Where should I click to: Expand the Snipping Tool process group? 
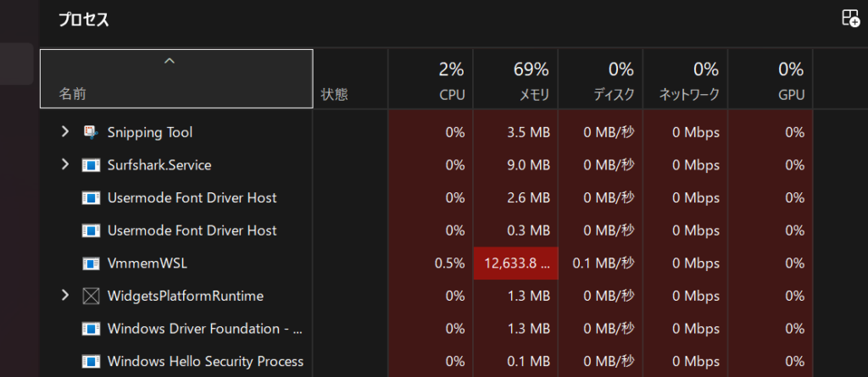click(64, 132)
